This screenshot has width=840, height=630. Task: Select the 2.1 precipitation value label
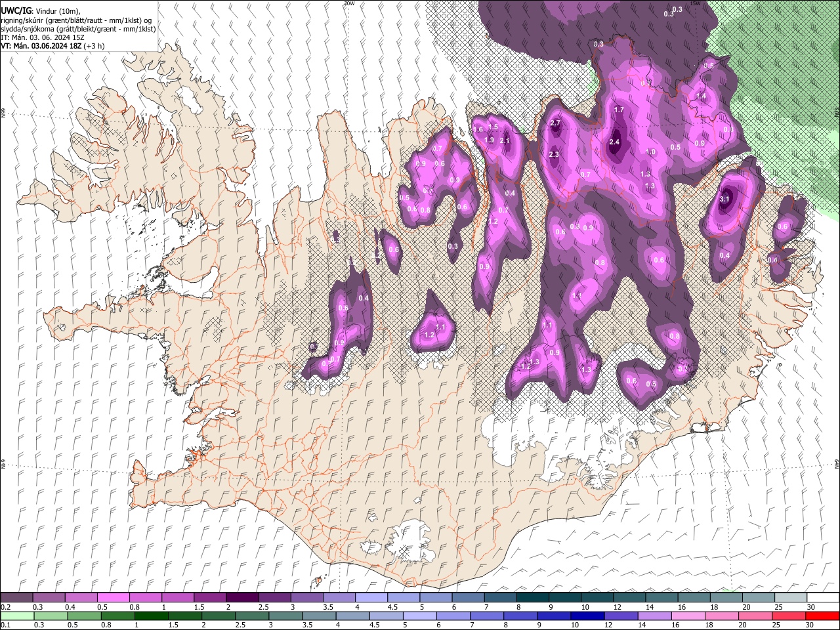(x=505, y=140)
